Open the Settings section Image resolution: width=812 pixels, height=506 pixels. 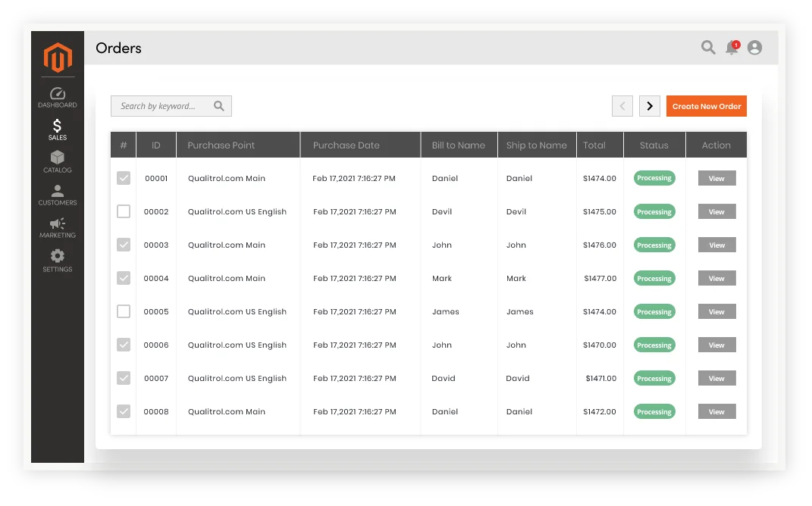pyautogui.click(x=58, y=261)
